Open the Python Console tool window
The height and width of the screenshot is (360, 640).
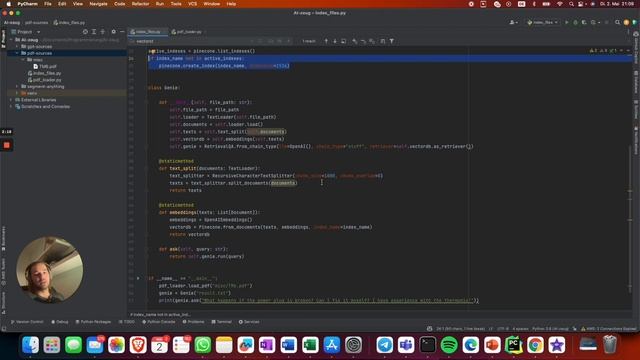point(159,322)
